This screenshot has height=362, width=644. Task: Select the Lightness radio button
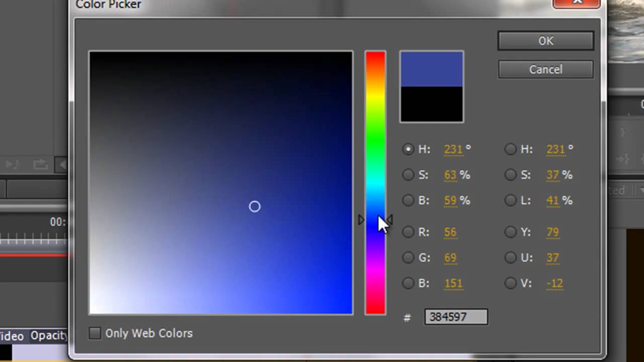click(511, 200)
